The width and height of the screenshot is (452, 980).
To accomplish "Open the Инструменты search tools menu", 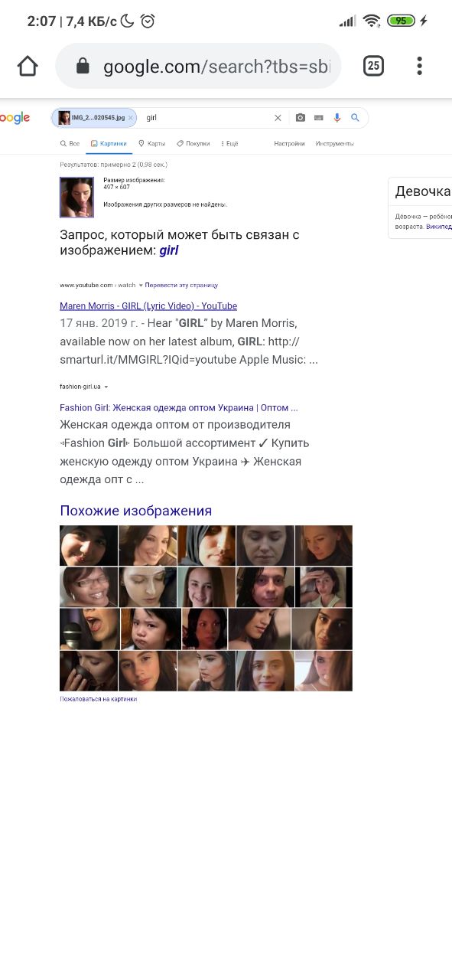I will click(334, 143).
